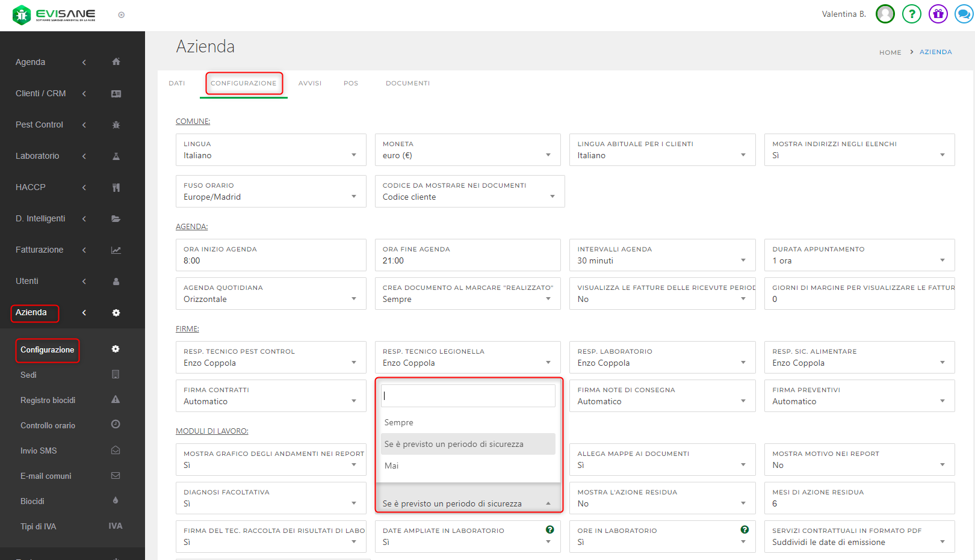Choose Mai from the open dropdown list
Image resolution: width=975 pixels, height=560 pixels.
[x=392, y=466]
